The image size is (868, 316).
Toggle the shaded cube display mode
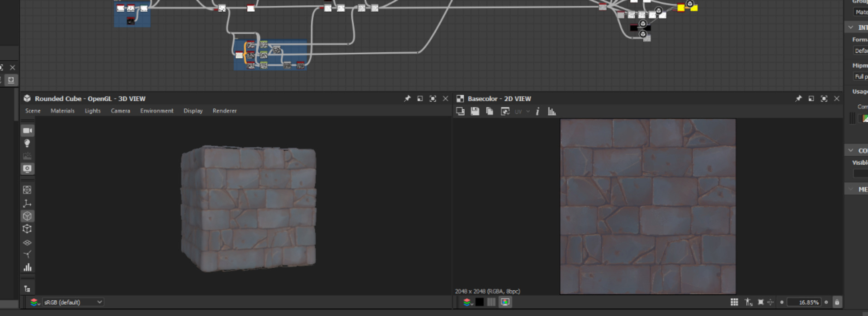28,216
